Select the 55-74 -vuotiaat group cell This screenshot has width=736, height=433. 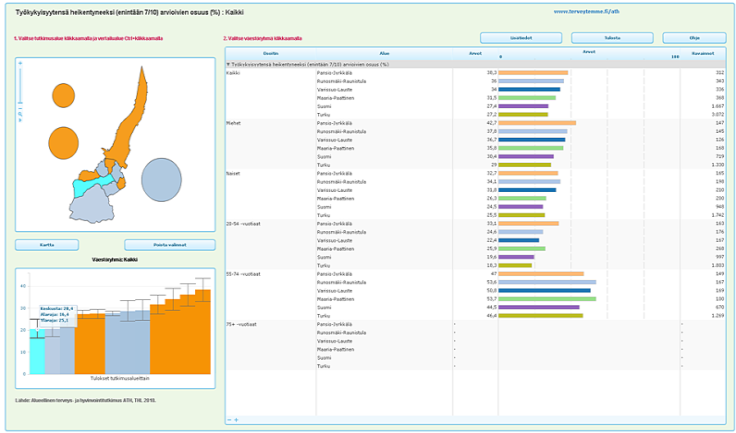pos(243,274)
